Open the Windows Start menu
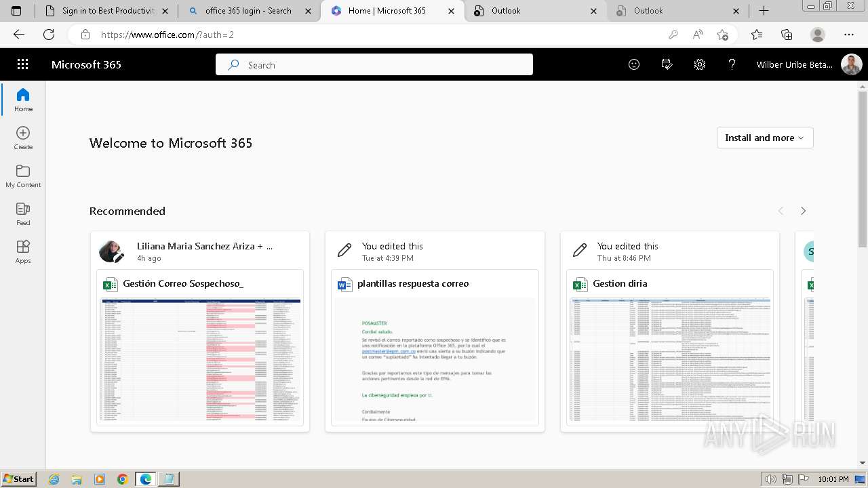This screenshot has width=868, height=488. point(19,479)
